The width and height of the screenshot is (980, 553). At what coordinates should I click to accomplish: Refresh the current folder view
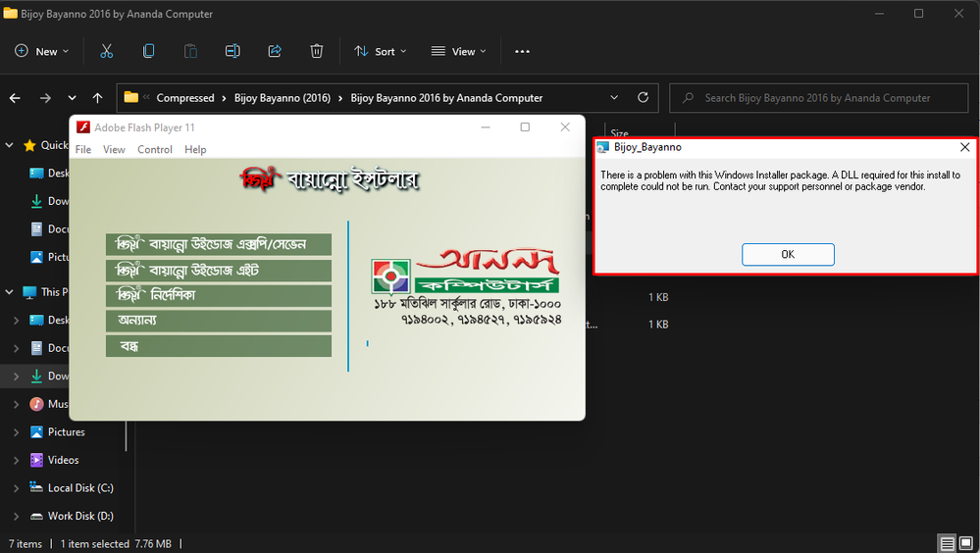coord(643,97)
